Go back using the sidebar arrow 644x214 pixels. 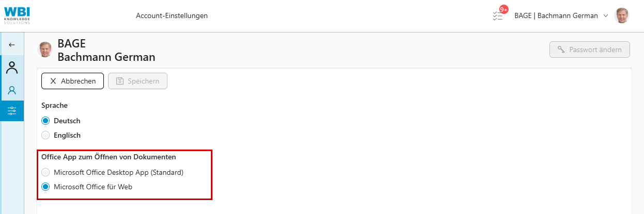tap(12, 45)
